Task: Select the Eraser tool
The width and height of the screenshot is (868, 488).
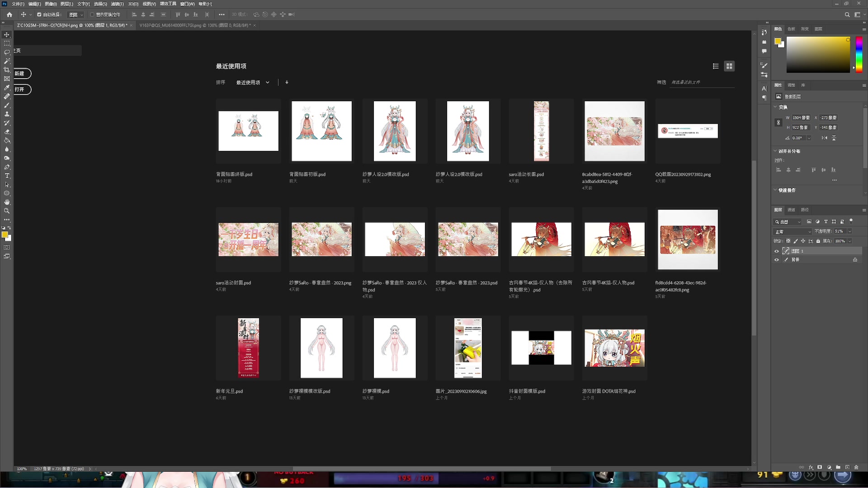Action: coord(7,132)
